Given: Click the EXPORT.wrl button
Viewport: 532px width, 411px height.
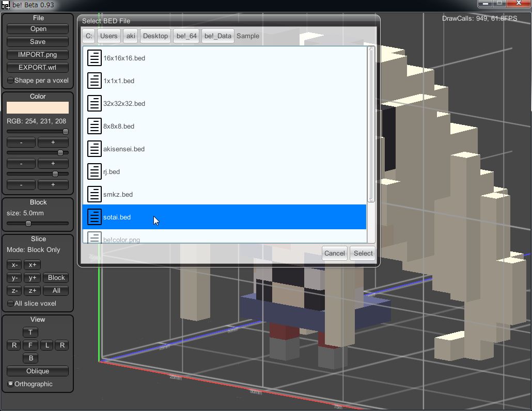Looking at the screenshot, I should point(38,68).
